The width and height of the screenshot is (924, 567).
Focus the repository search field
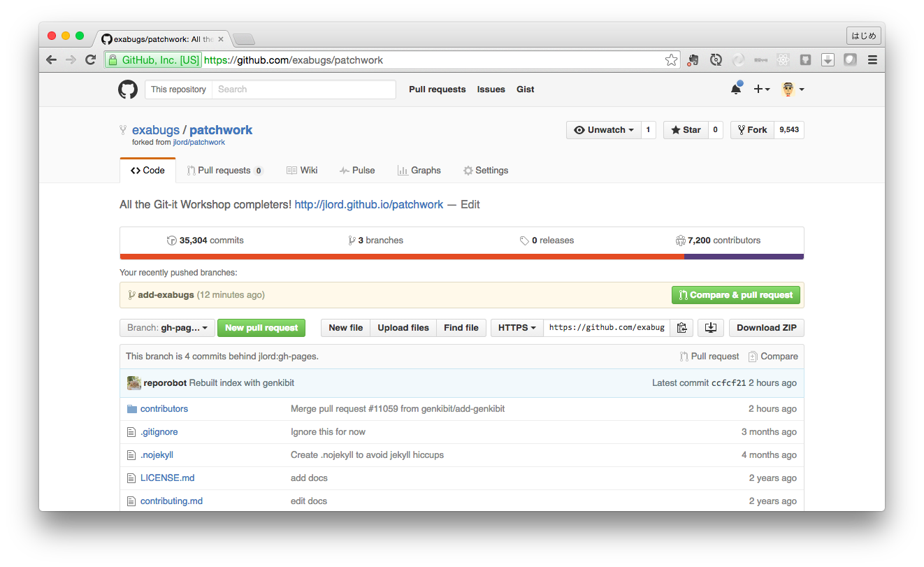(x=303, y=89)
